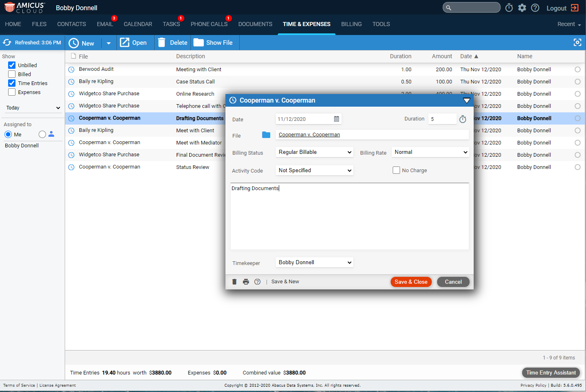The image size is (586, 392).
Task: Click the file column header document icon
Action: (x=74, y=56)
